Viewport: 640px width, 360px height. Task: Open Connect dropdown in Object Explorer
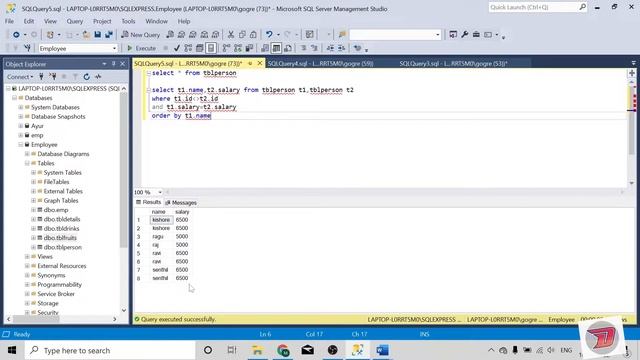pyautogui.click(x=20, y=77)
